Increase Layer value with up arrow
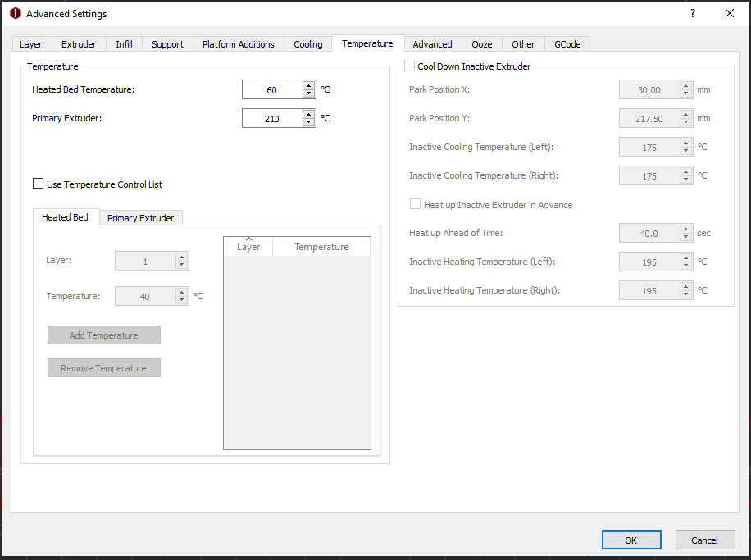The height and width of the screenshot is (560, 751). click(x=181, y=257)
